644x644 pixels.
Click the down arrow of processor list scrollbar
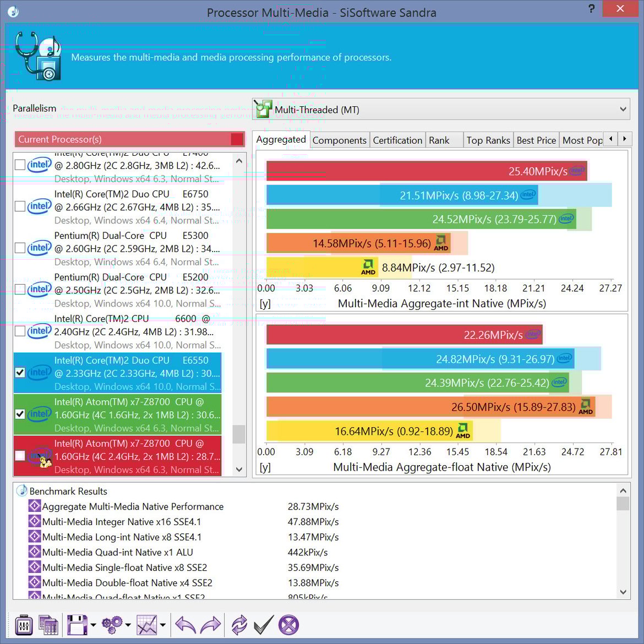pos(239,469)
